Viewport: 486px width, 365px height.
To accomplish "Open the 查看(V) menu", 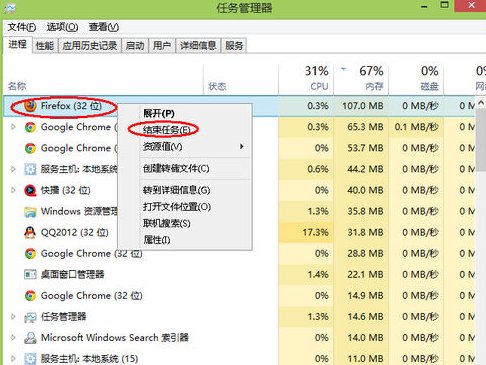I will (x=104, y=27).
